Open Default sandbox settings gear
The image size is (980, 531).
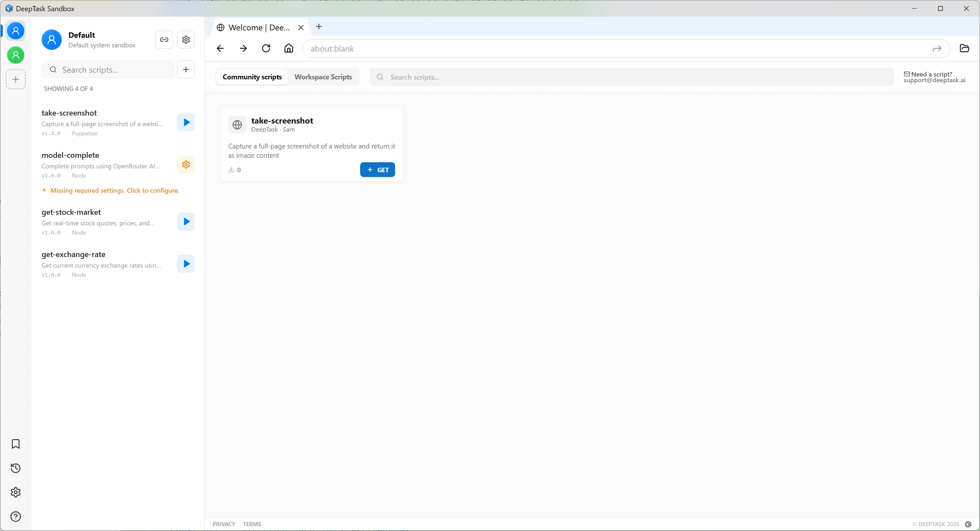click(186, 40)
